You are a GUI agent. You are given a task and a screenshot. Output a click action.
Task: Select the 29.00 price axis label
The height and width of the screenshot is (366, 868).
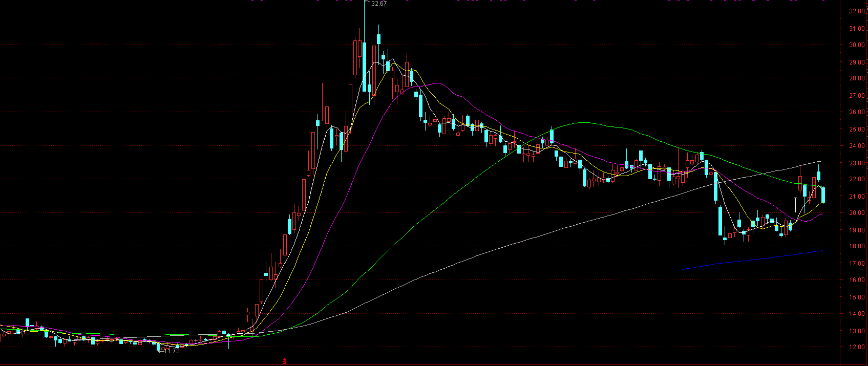tap(857, 62)
